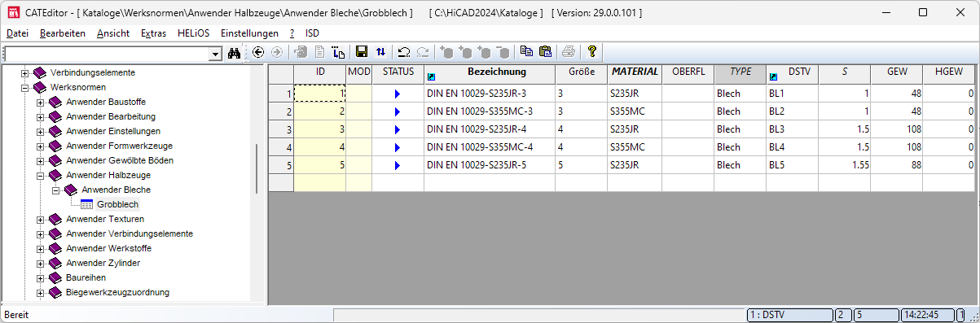Click the TYPE column header
Image resolution: width=980 pixels, height=323 pixels.
740,74
